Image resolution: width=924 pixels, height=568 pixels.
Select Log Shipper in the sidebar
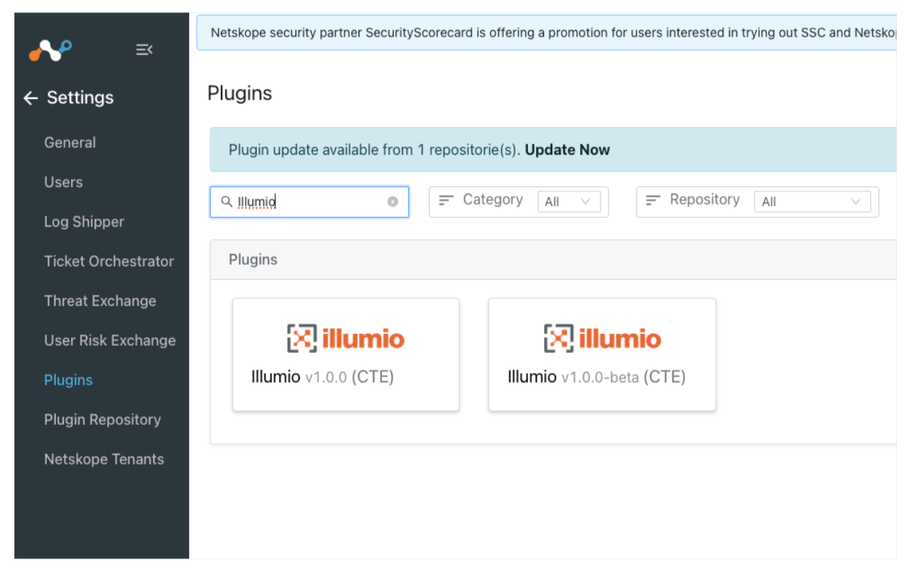(84, 222)
